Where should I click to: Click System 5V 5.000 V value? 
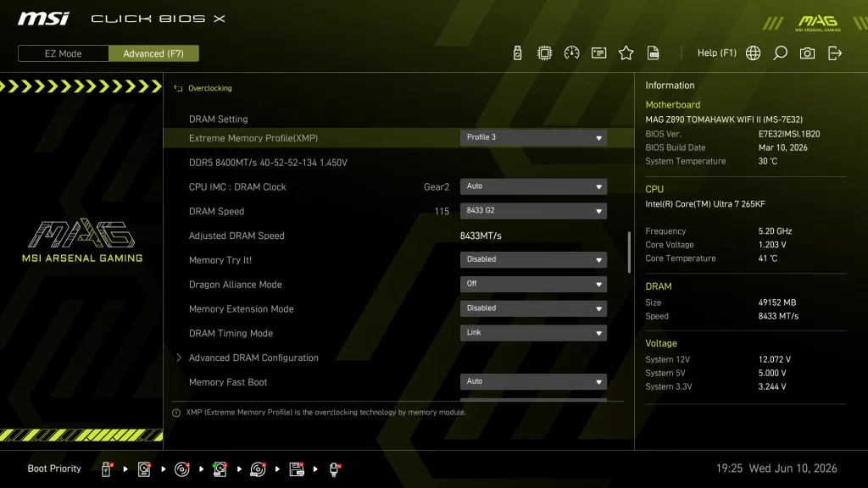772,373
